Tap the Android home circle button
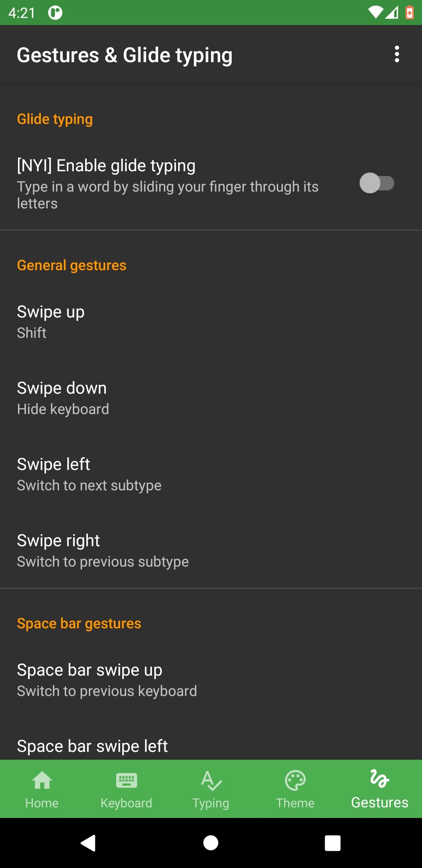 click(x=211, y=843)
